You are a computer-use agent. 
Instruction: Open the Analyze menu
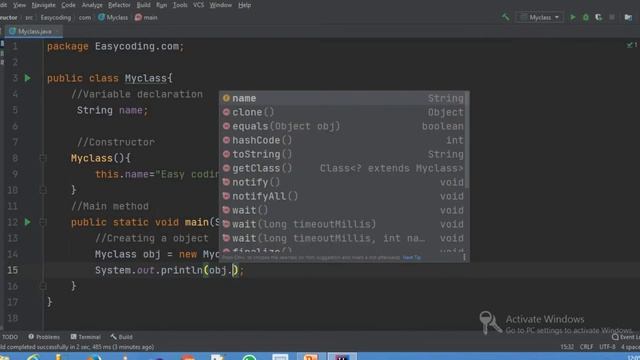(92, 5)
